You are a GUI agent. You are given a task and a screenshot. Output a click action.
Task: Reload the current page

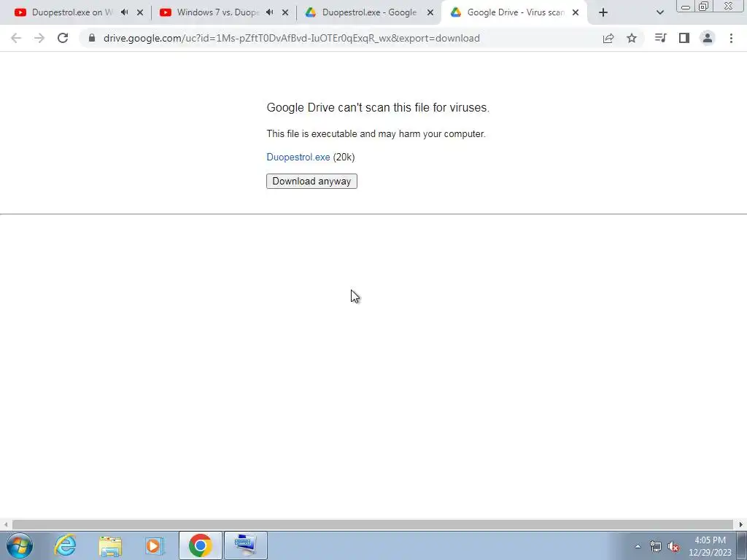coord(63,38)
